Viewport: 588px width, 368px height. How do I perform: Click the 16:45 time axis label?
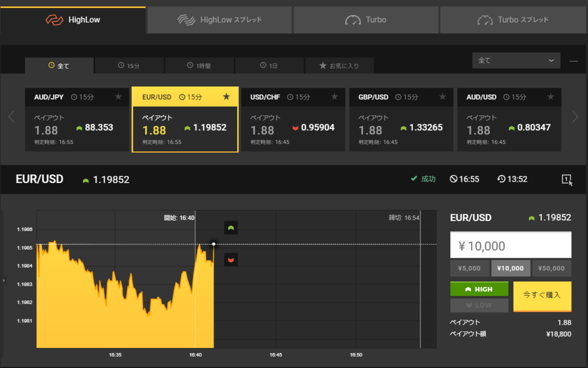276,355
